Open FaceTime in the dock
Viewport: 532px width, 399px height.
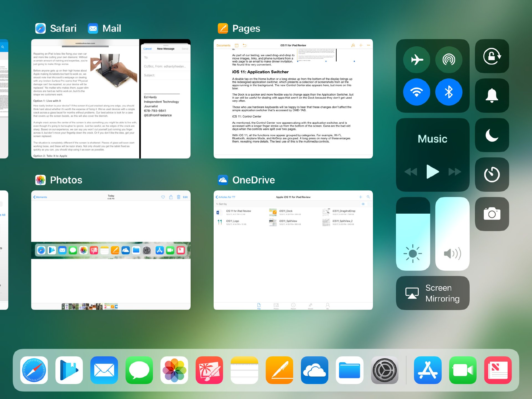[463, 370]
